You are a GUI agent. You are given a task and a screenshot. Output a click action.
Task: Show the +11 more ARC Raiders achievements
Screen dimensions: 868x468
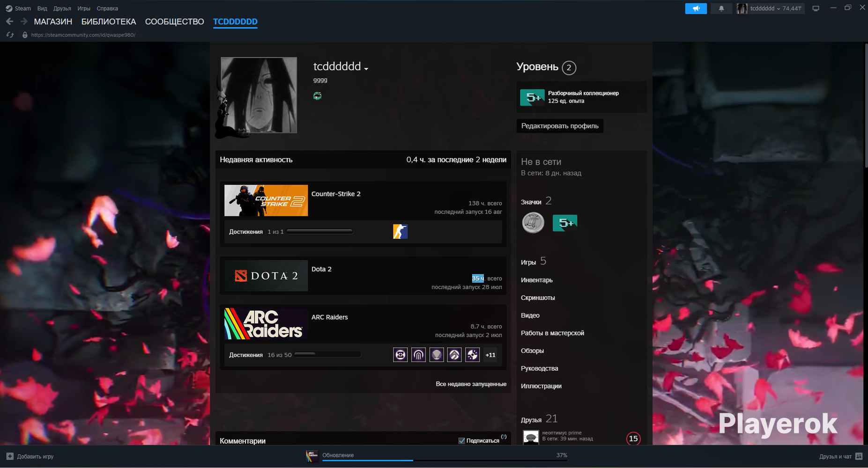click(x=490, y=355)
